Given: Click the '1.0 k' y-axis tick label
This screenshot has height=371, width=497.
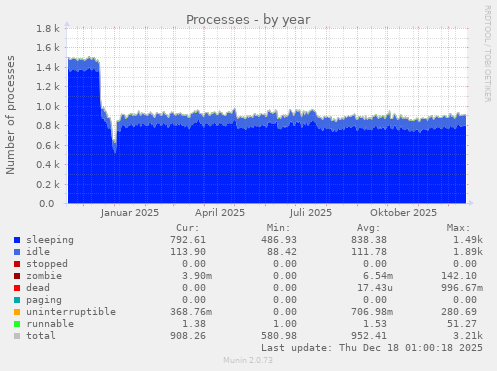Looking at the screenshot, I should pyautogui.click(x=48, y=107).
